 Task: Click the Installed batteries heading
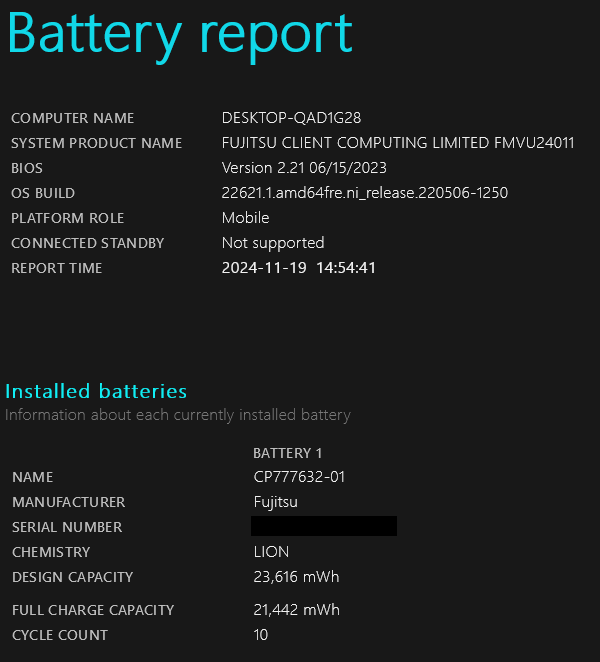[96, 391]
